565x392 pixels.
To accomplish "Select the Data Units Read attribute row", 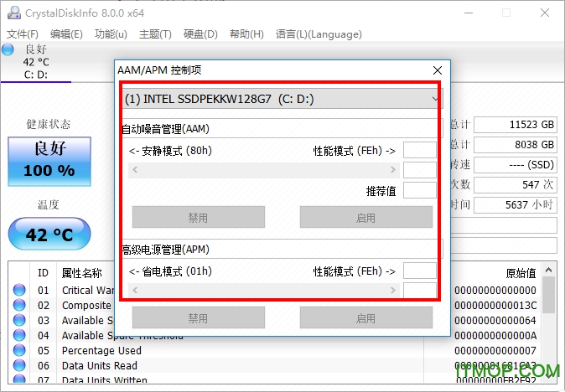I will (275, 365).
